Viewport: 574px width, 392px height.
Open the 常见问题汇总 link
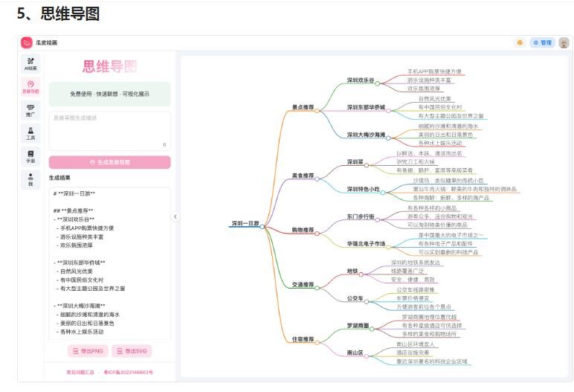tap(80, 372)
